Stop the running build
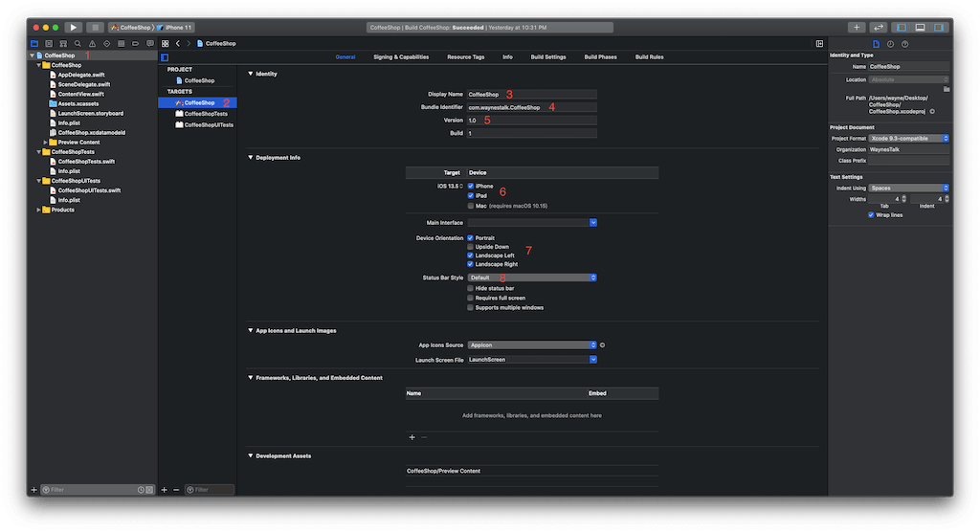 (95, 28)
